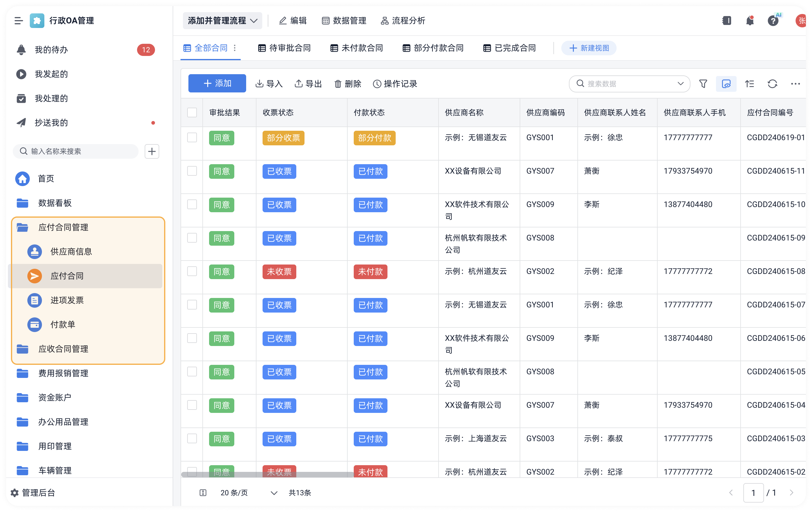This screenshot has width=812, height=512.
Task: Click the blue 添加 button
Action: coord(217,83)
